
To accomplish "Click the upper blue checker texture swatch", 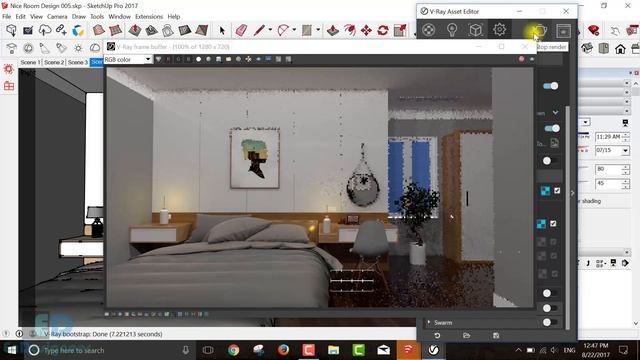I will 545,191.
